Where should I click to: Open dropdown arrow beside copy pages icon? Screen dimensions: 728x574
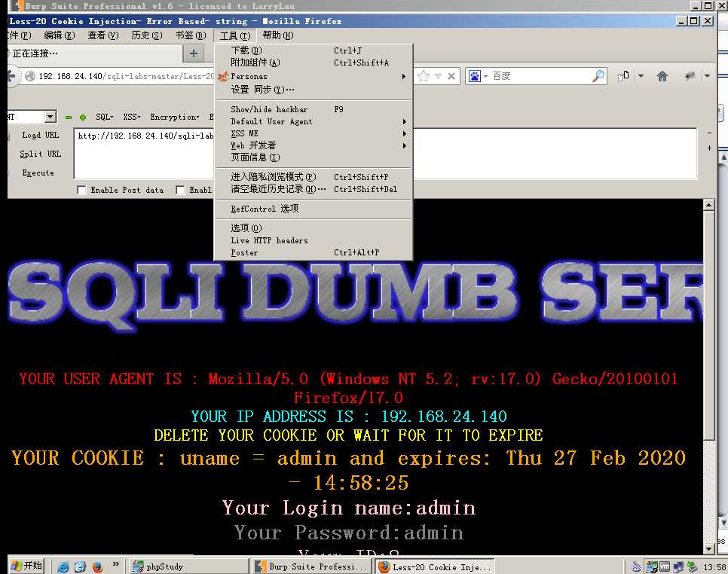[641, 75]
